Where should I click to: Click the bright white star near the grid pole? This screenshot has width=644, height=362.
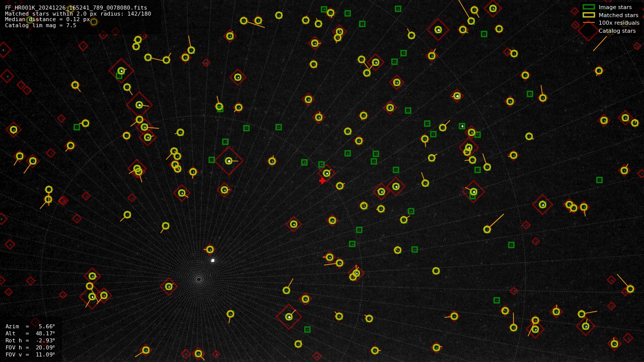[x=212, y=260]
